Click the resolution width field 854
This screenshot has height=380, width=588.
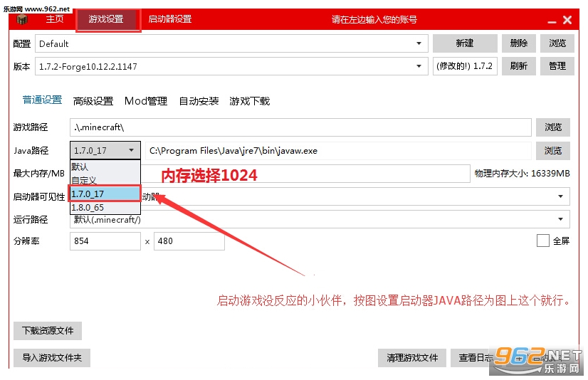(105, 241)
